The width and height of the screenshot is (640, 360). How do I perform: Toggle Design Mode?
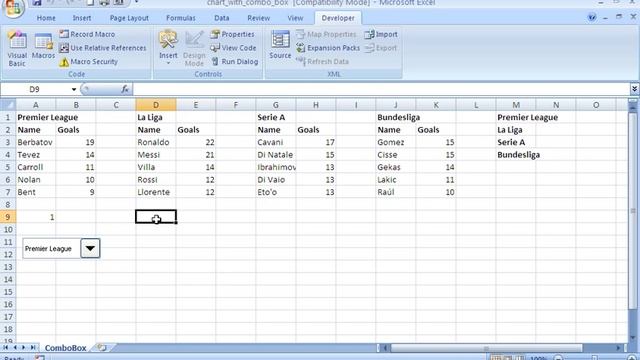(194, 48)
